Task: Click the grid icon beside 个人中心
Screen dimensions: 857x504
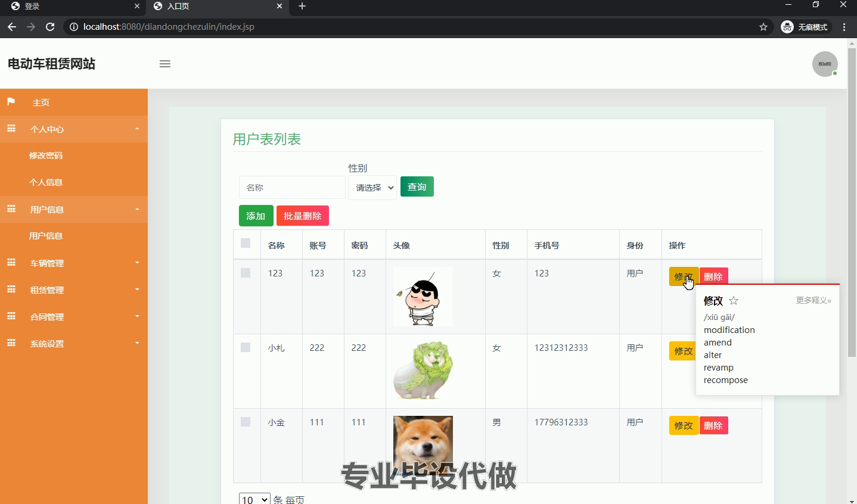Action: coord(11,129)
